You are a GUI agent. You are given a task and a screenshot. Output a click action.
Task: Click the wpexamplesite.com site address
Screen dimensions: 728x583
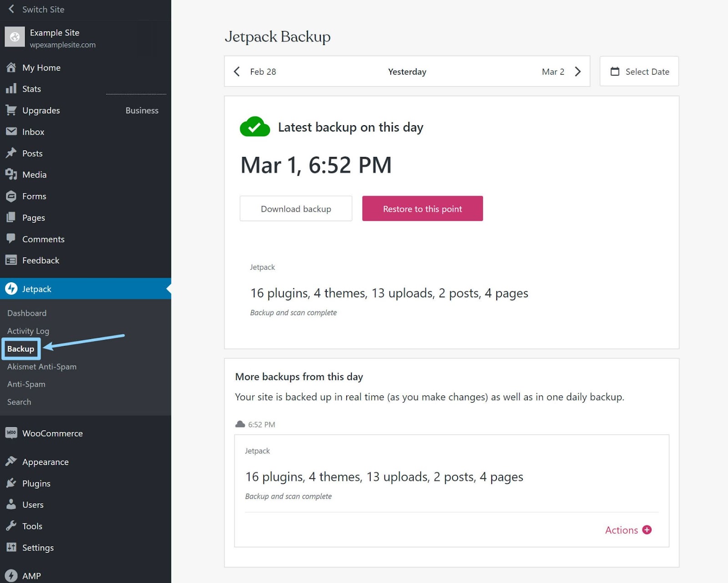63,45
